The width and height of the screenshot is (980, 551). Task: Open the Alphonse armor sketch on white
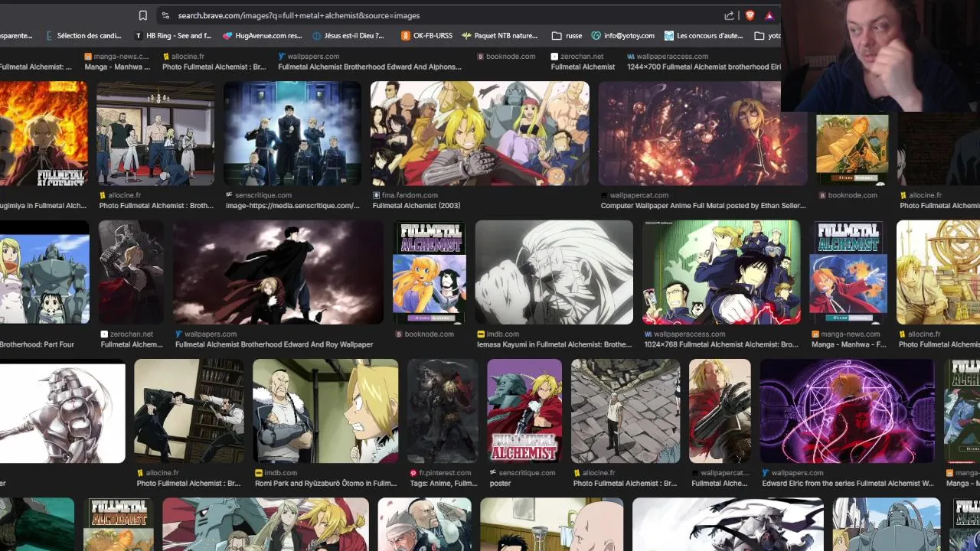point(62,411)
